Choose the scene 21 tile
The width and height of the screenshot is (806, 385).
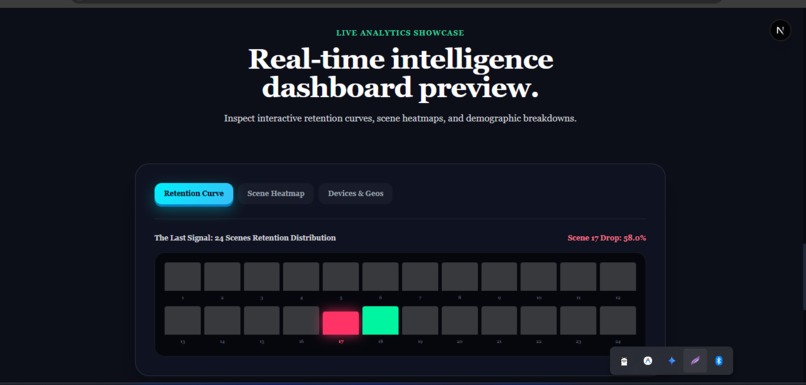coord(499,320)
